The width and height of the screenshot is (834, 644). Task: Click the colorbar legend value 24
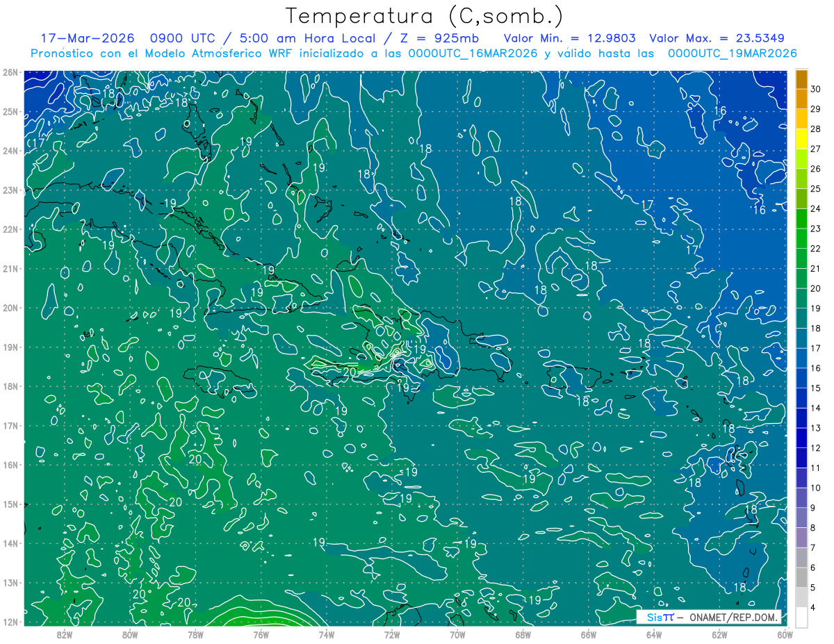(x=816, y=208)
